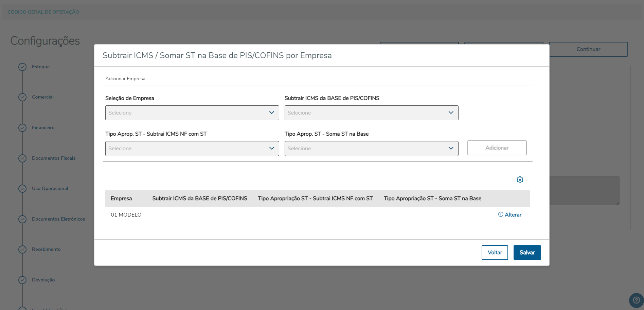Click the Devolução step check icon

pos(22,280)
